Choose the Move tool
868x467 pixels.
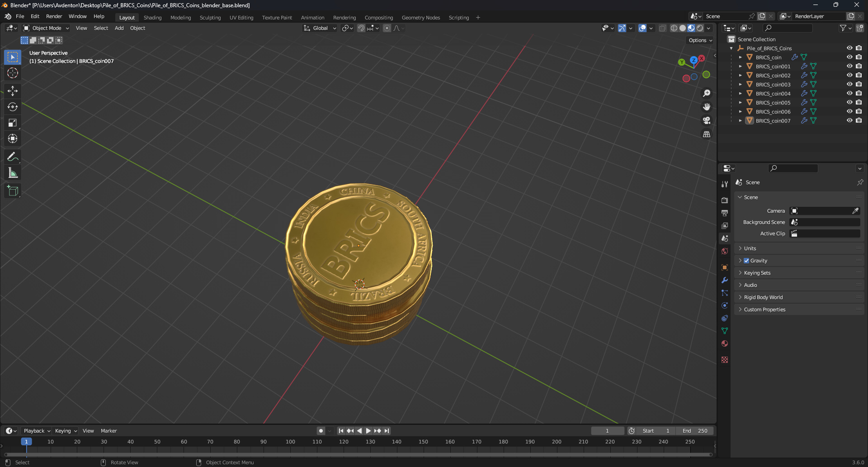click(x=13, y=91)
